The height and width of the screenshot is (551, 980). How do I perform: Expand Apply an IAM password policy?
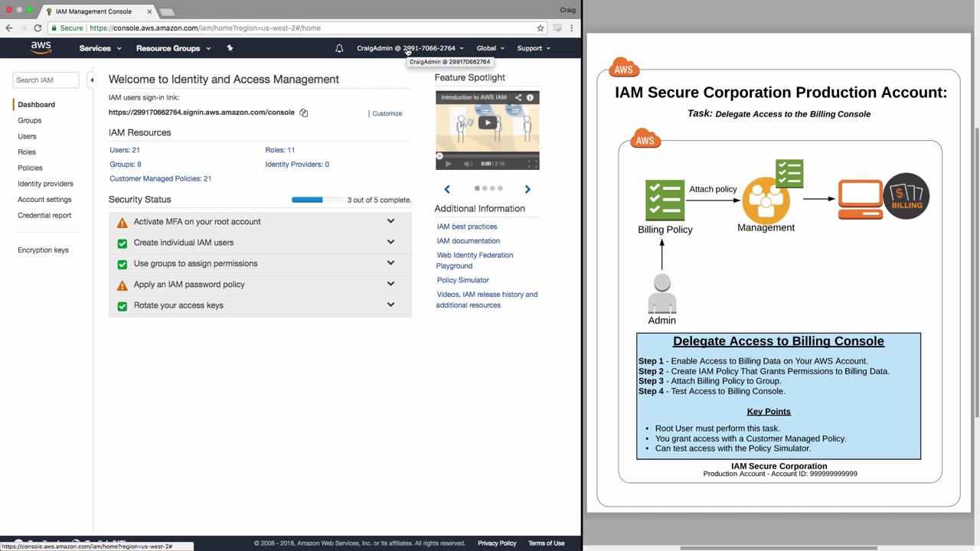(390, 284)
